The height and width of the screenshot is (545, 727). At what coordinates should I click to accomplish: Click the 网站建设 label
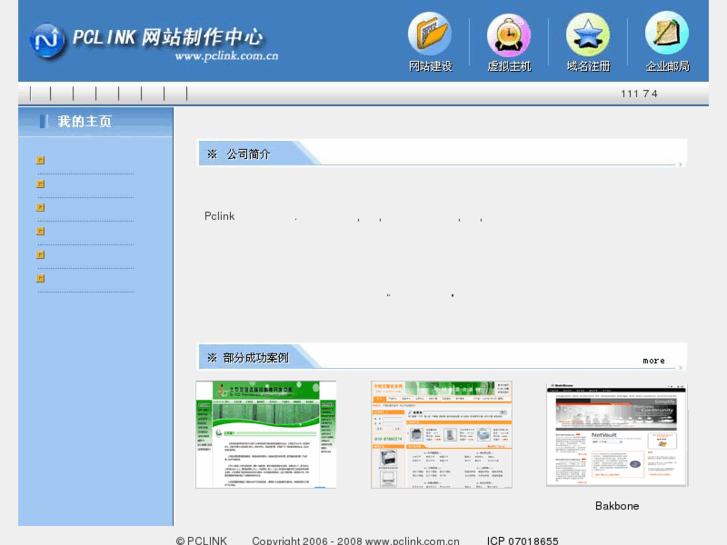click(x=430, y=66)
